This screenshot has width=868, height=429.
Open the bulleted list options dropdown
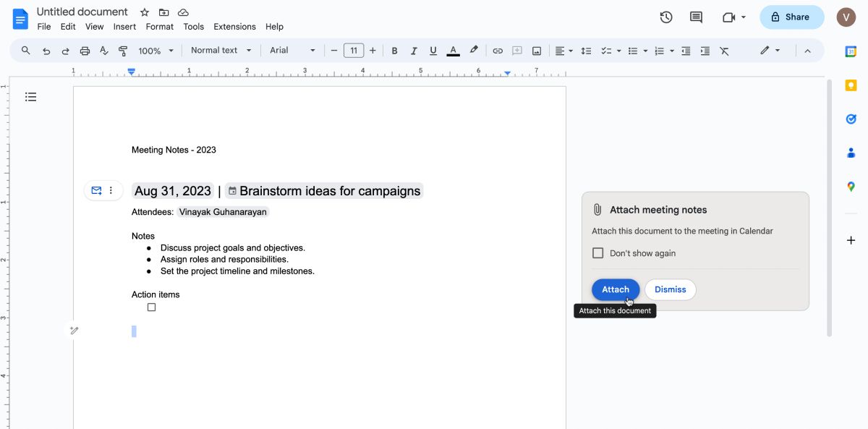[644, 51]
